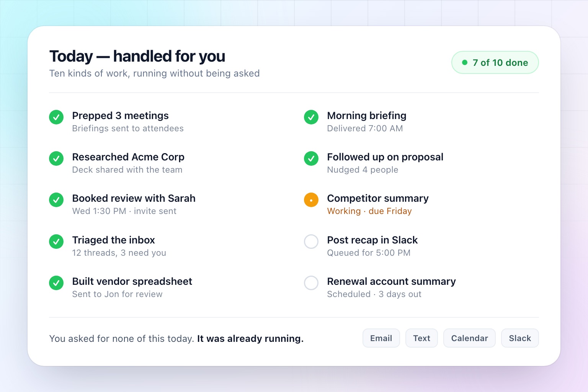The image size is (588, 392).
Task: Open the Competitor summary task title
Action: (x=378, y=198)
